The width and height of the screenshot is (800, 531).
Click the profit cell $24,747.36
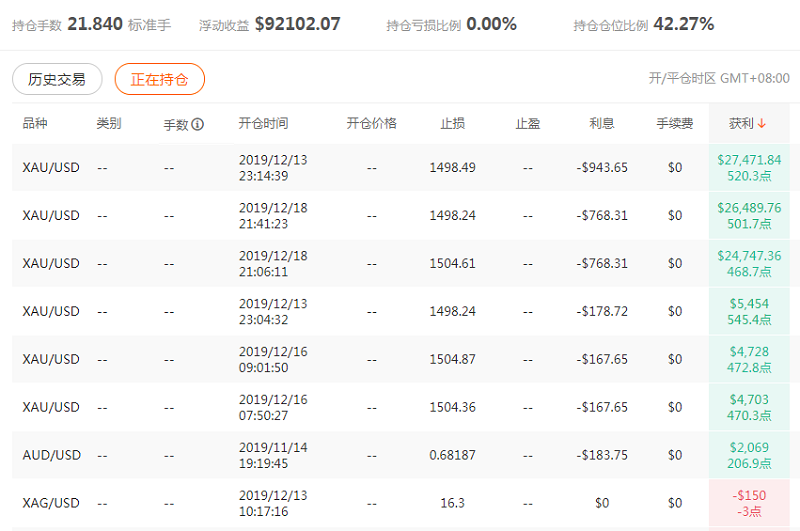749,264
